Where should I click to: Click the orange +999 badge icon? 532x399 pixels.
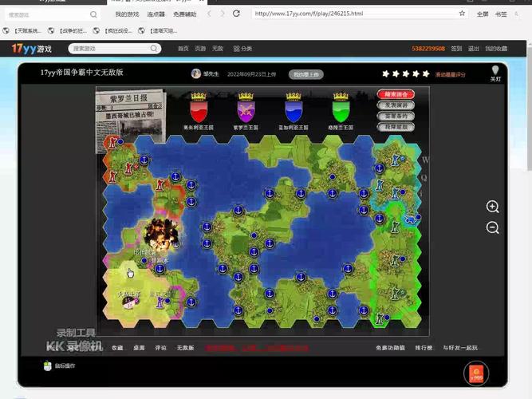[x=476, y=373]
